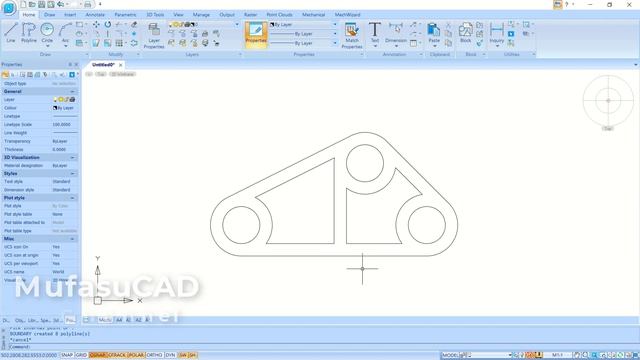Toggle DYN input in status bar
Image resolution: width=640 pixels, height=360 pixels.
pyautogui.click(x=170, y=355)
